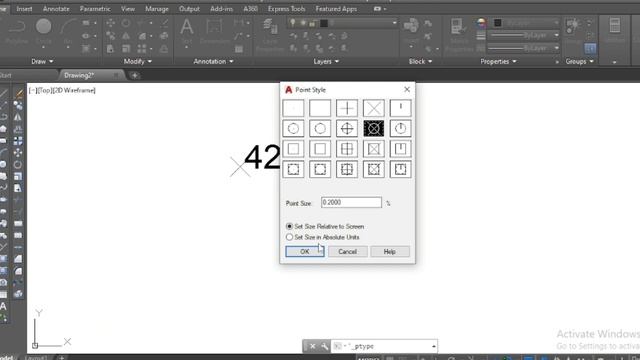Open the layer selection combo box
Viewport: 640px width, 360px height.
[x=343, y=23]
